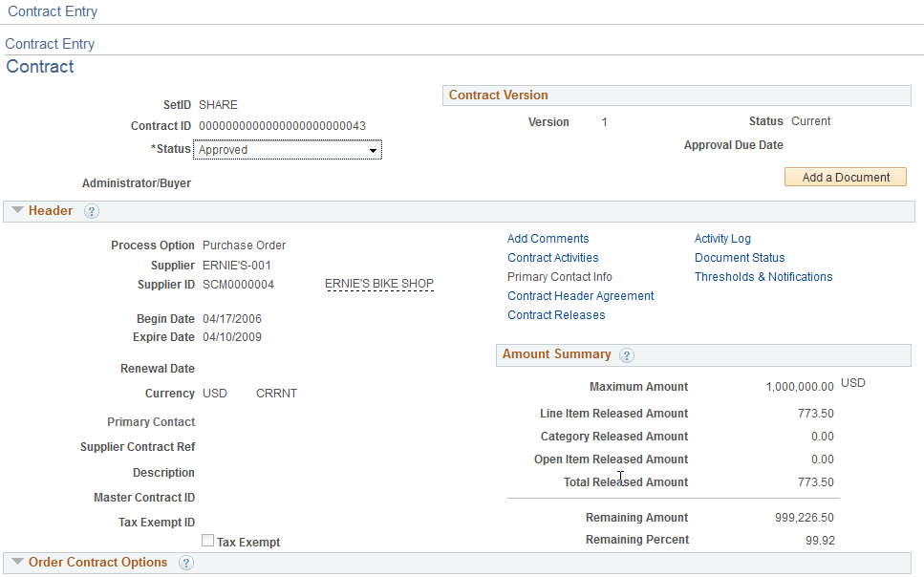Click the Category Released Amount value 0.00
The height and width of the screenshot is (577, 924).
(822, 437)
